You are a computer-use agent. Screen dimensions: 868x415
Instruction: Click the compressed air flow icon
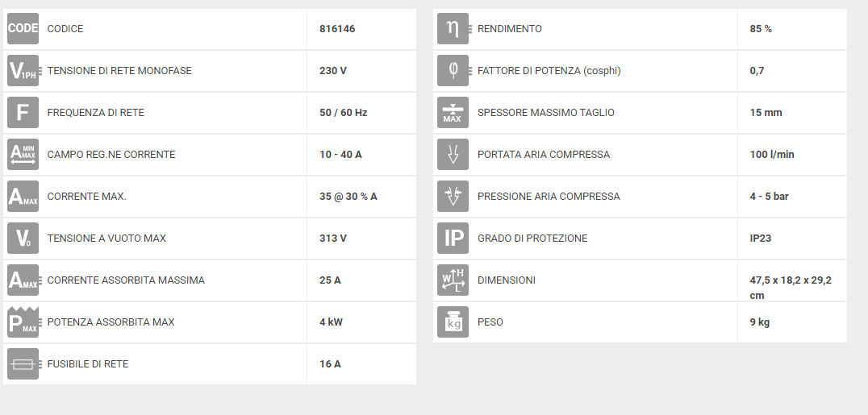coord(453,155)
